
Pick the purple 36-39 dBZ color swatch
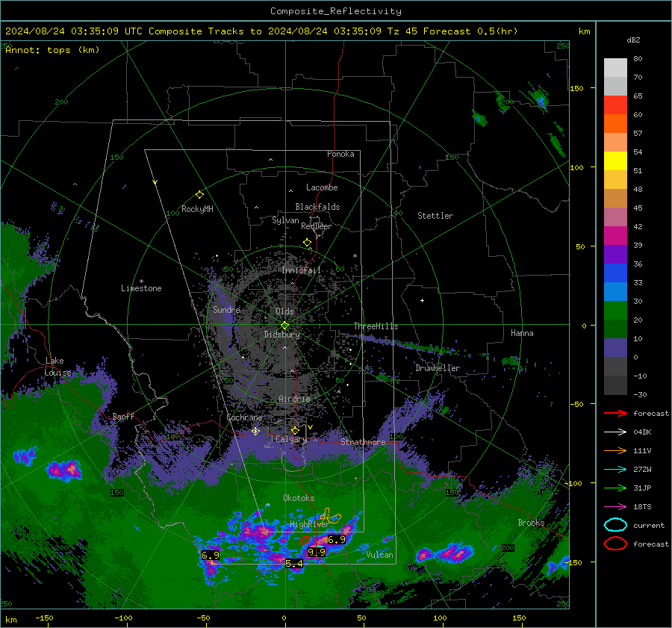615,255
